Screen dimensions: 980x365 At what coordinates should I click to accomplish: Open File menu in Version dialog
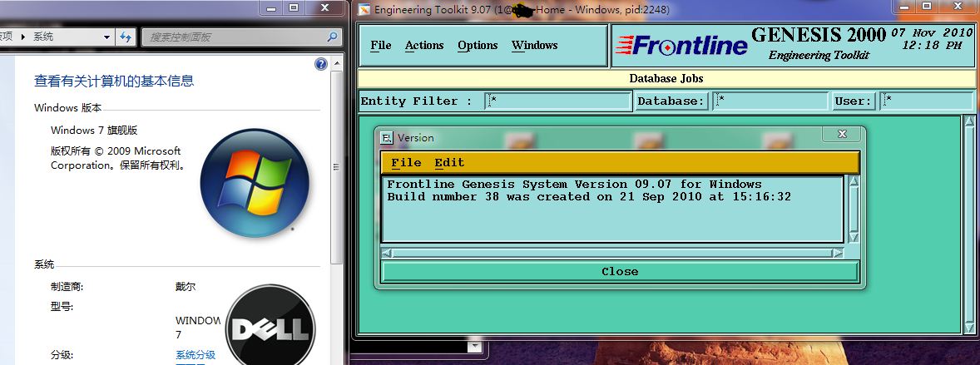point(406,162)
